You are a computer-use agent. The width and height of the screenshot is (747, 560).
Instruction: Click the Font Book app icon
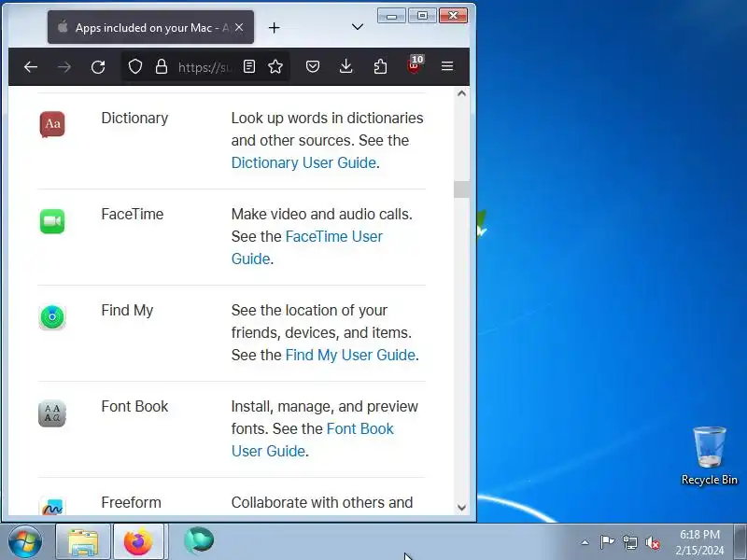(52, 413)
